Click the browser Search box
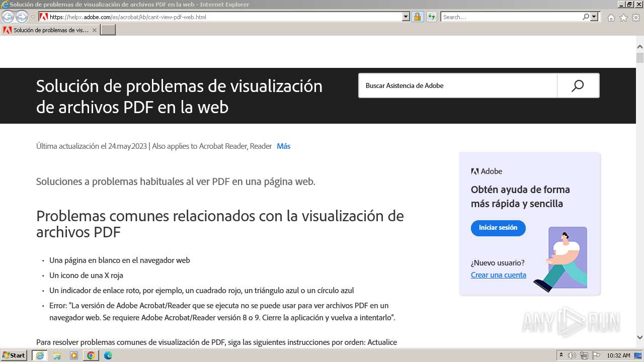Image resolution: width=644 pixels, height=362 pixels. (x=511, y=17)
